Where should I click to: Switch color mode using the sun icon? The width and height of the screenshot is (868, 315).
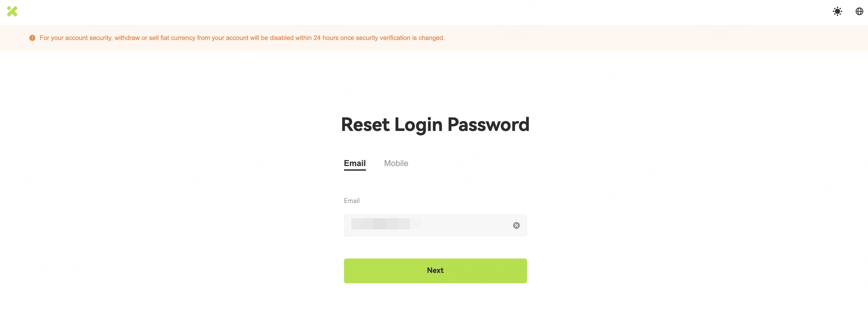[837, 12]
